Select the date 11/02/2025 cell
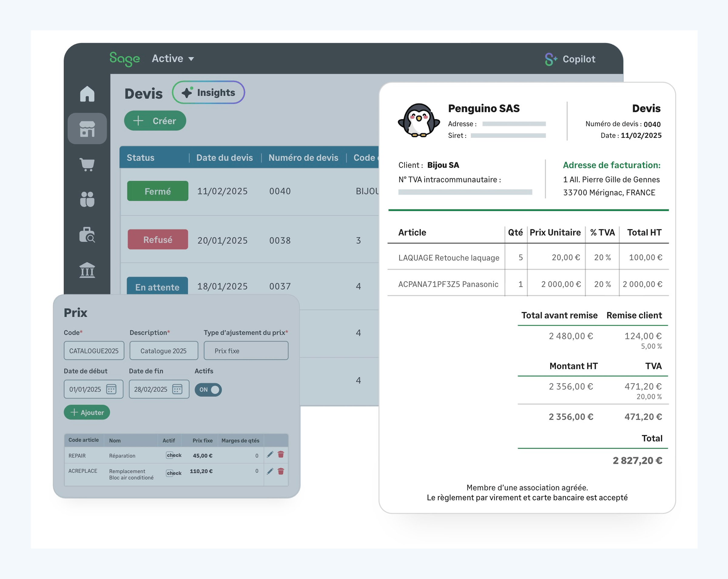 pos(223,191)
